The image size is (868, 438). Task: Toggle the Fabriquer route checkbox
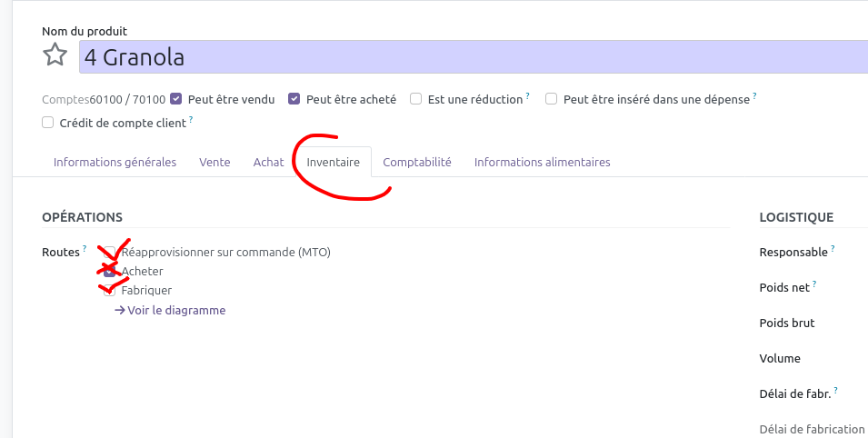[x=109, y=290]
